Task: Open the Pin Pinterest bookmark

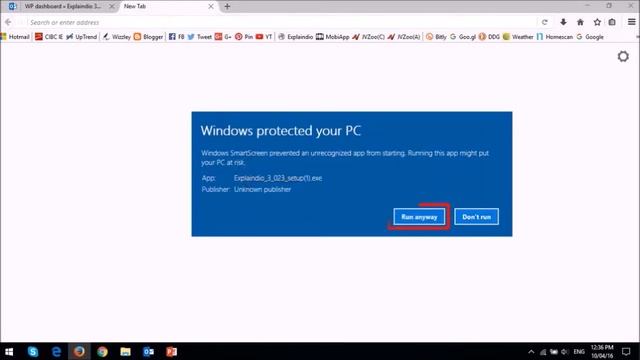Action: [x=244, y=37]
